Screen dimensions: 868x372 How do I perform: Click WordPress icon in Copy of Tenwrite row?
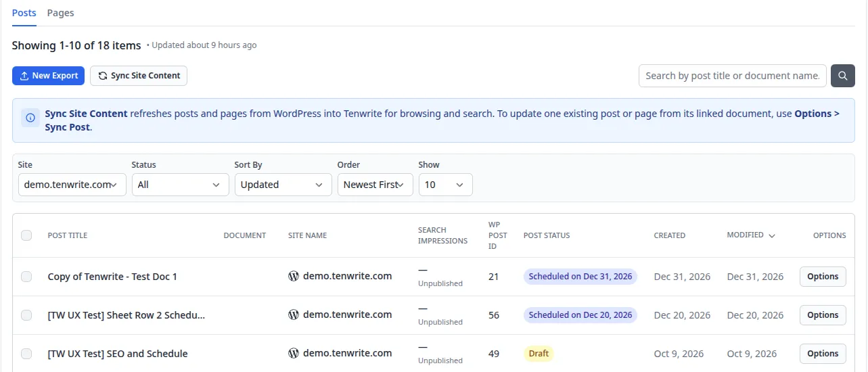click(x=294, y=276)
